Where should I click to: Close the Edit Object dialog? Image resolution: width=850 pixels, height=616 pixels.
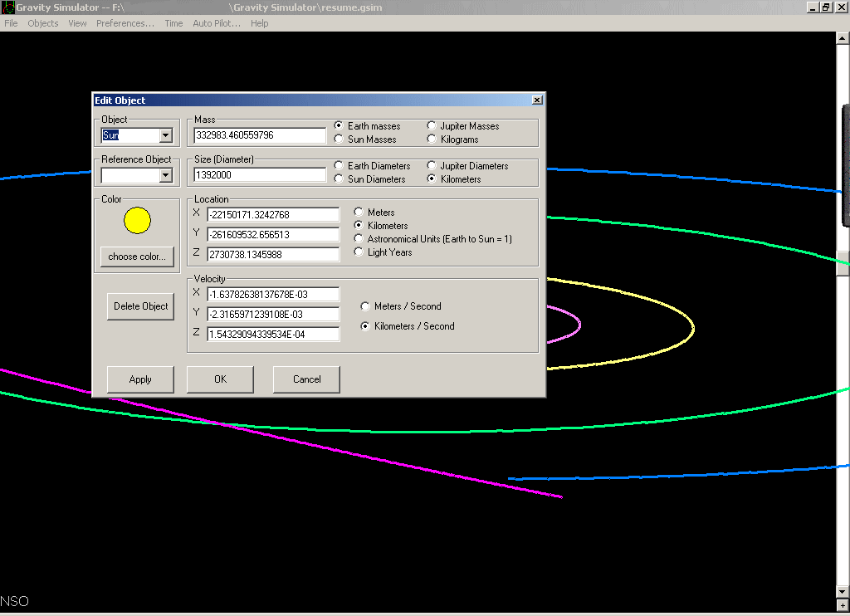[x=537, y=100]
